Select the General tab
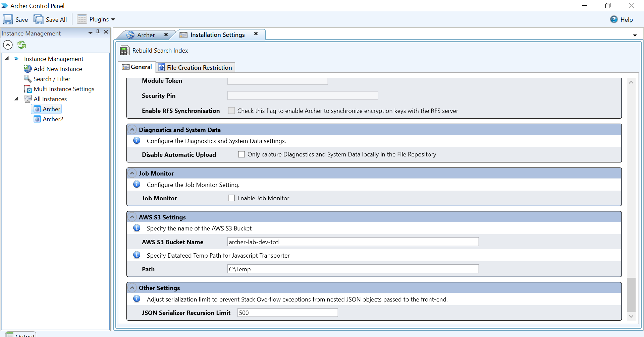This screenshot has width=644, height=337. click(137, 67)
